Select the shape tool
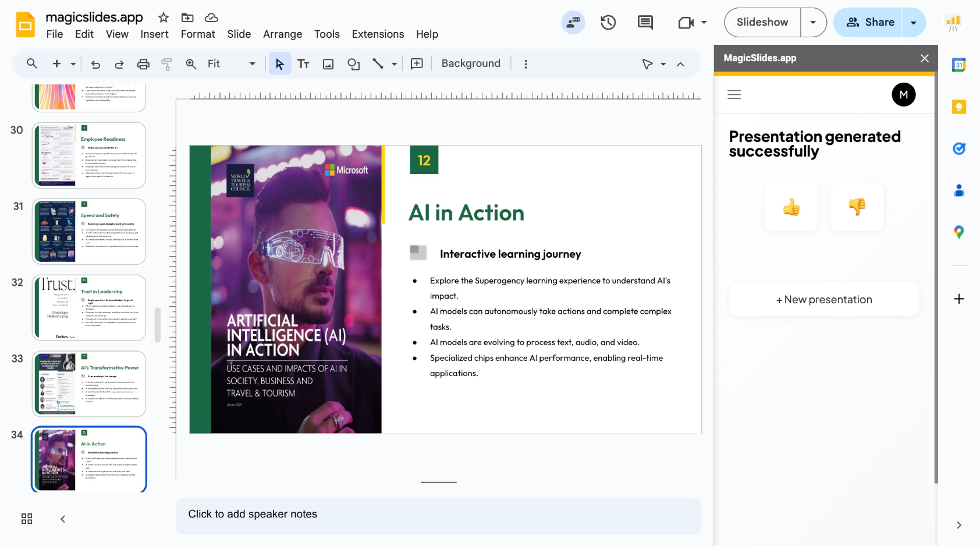 pyautogui.click(x=353, y=63)
